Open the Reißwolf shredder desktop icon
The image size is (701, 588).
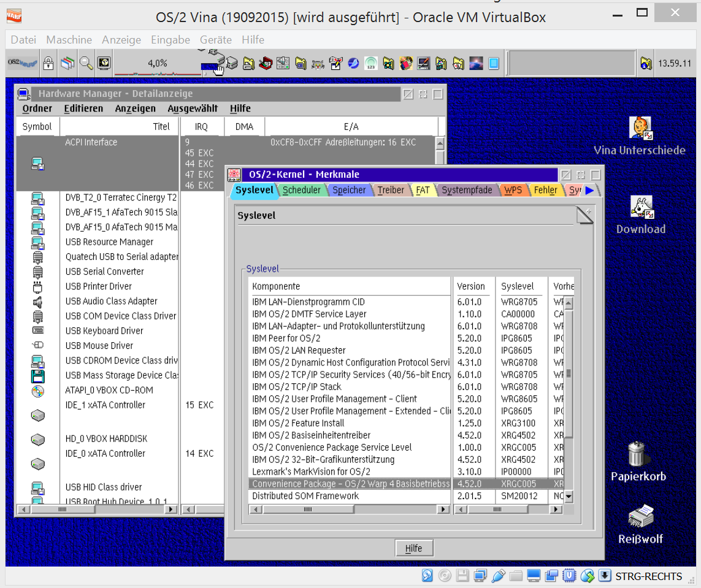point(641,517)
